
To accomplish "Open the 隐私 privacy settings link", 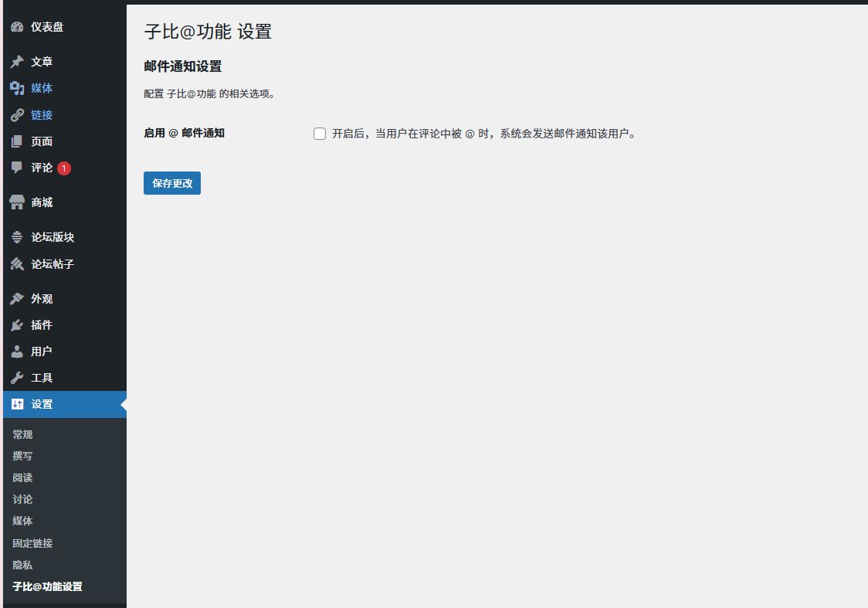I will click(x=22, y=564).
